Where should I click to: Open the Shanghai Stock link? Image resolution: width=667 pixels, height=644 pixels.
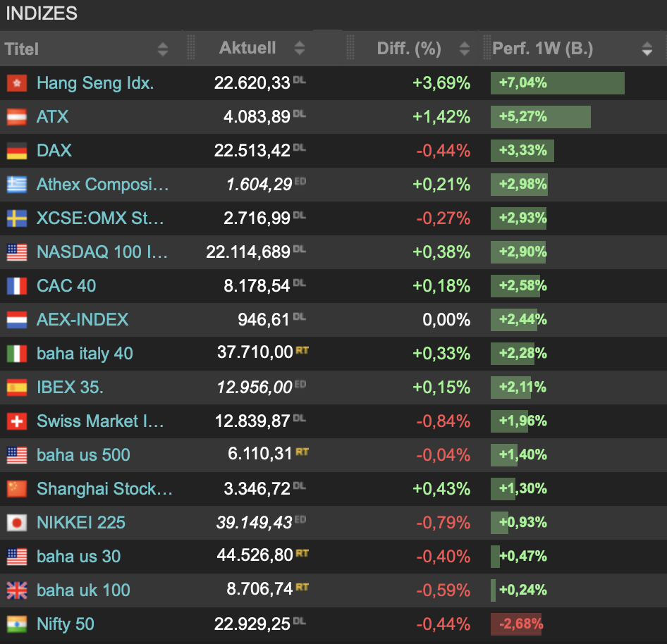tap(104, 489)
